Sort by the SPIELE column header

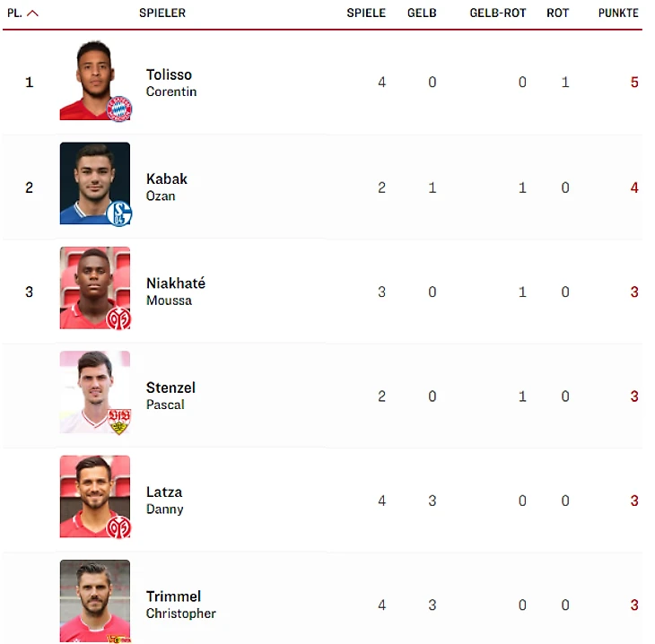(x=366, y=13)
